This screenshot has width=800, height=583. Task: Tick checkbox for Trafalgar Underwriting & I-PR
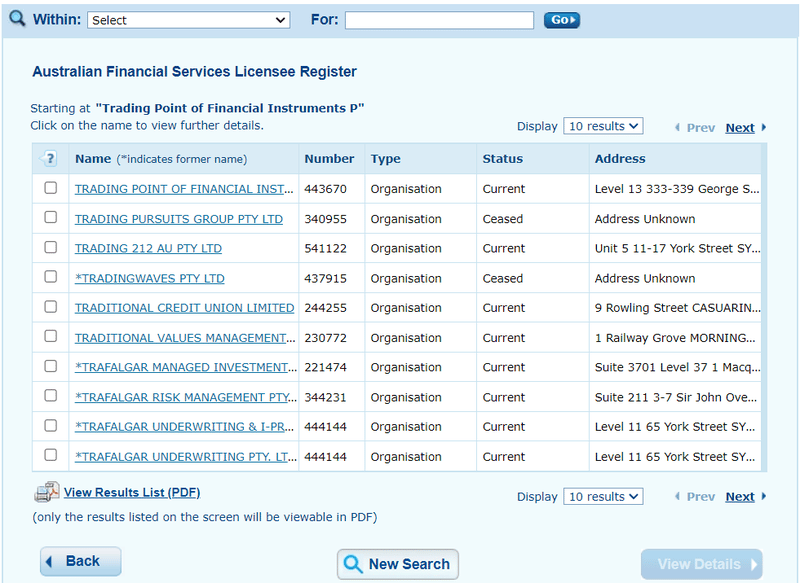click(51, 425)
